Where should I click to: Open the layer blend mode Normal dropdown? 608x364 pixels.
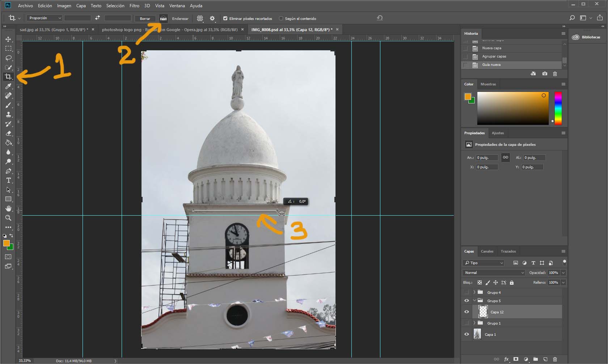[494, 273]
